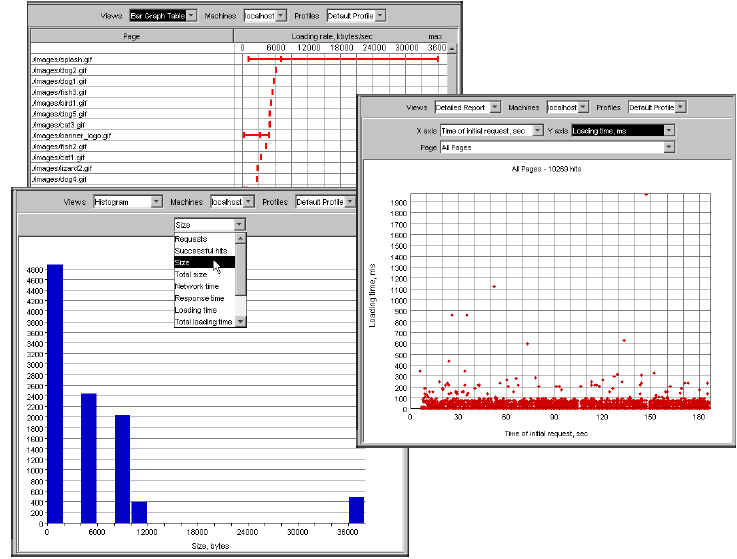
Task: Click the 'Size, bytes' axis label
Action: pos(210,546)
